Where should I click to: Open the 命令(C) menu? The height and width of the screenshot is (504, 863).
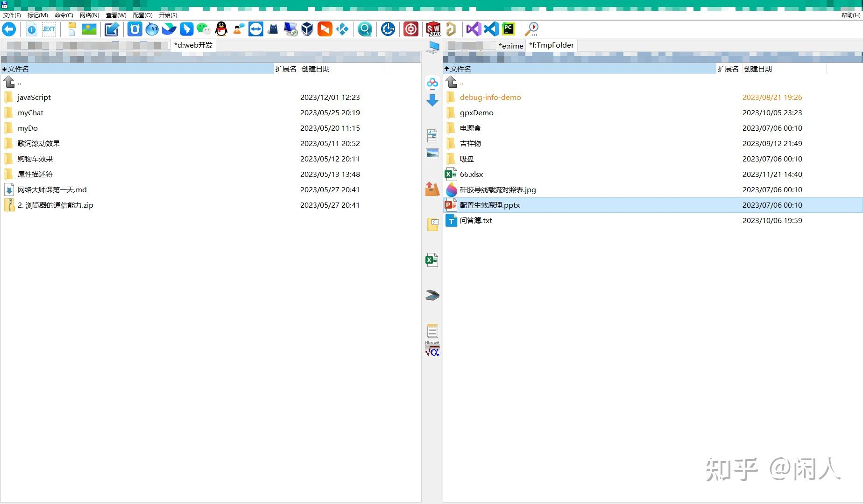tap(64, 15)
